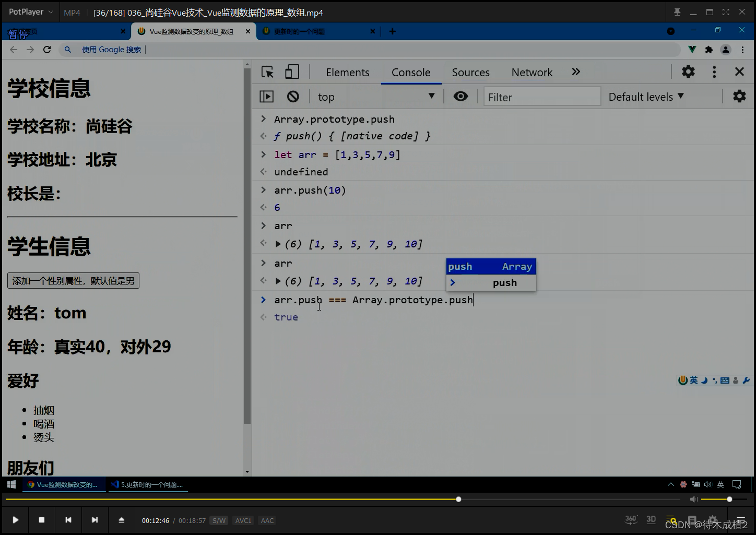Image resolution: width=756 pixels, height=535 pixels.
Task: Show more DevTools tabs chevron
Action: [576, 72]
